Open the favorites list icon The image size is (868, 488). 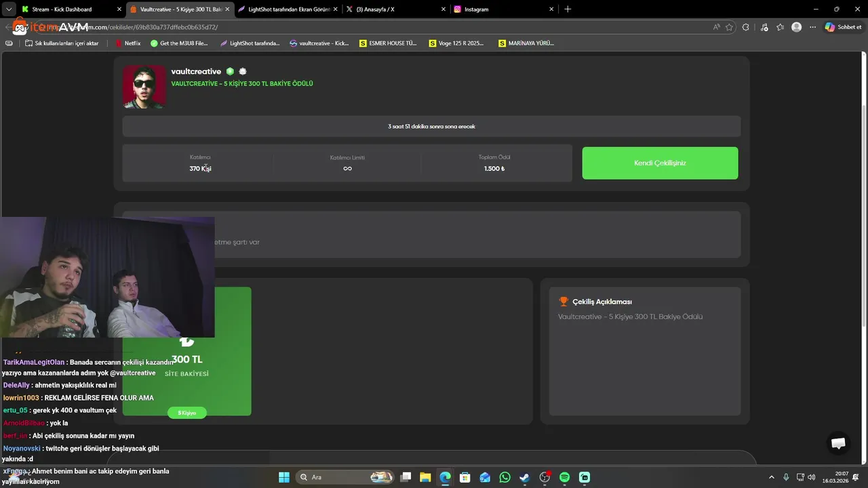click(781, 27)
